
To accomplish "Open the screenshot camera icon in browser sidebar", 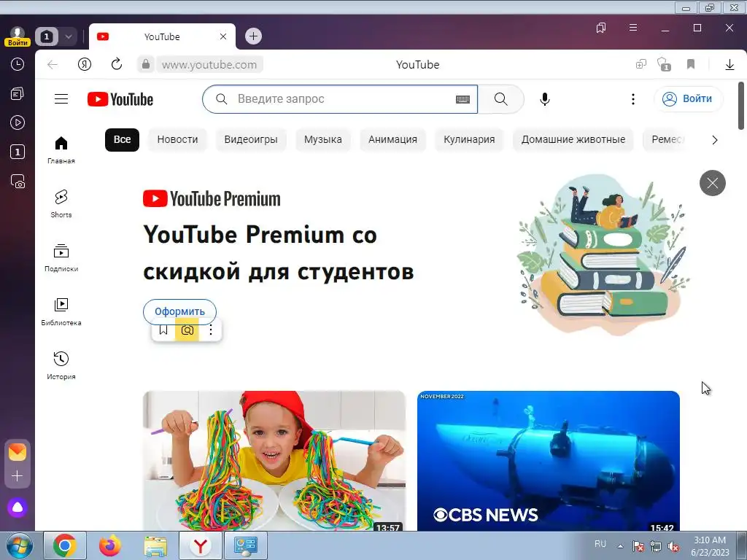I will click(18, 182).
